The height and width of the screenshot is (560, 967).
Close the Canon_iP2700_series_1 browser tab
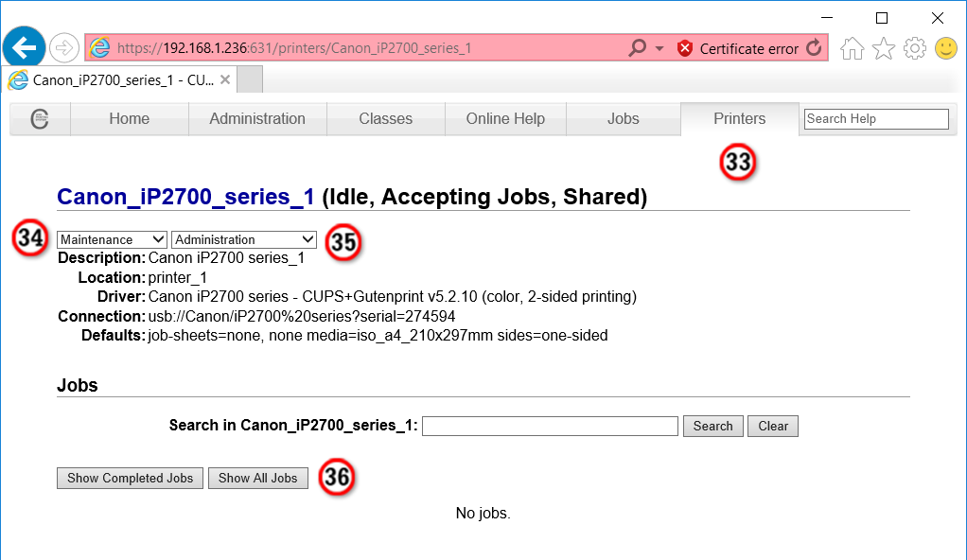pos(225,79)
